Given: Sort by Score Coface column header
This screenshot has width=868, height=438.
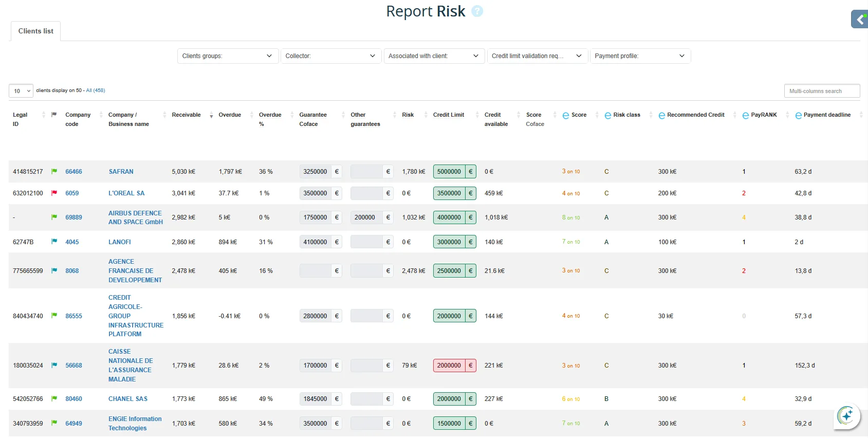Looking at the screenshot, I should [x=535, y=119].
